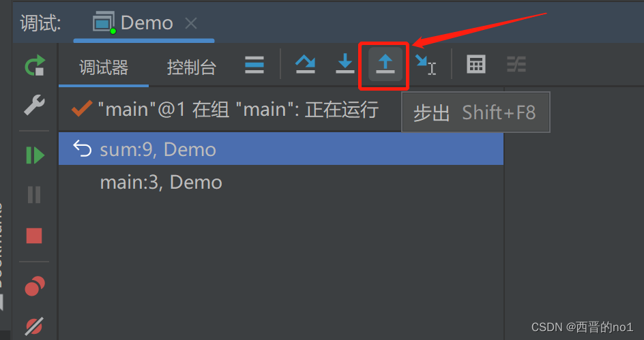Switch to the 控制台 tab
The image size is (644, 340).
point(192,67)
